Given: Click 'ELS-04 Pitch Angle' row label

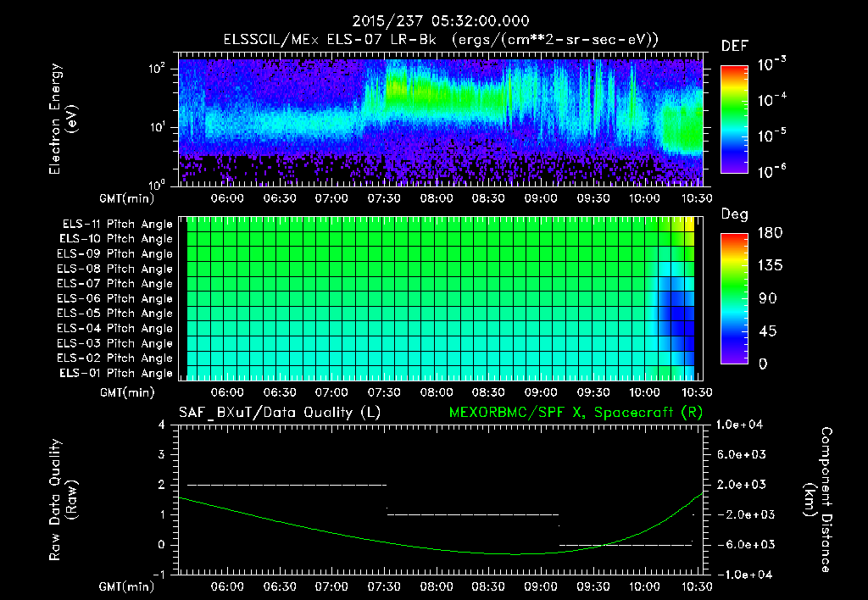Looking at the screenshot, I should (x=114, y=328).
